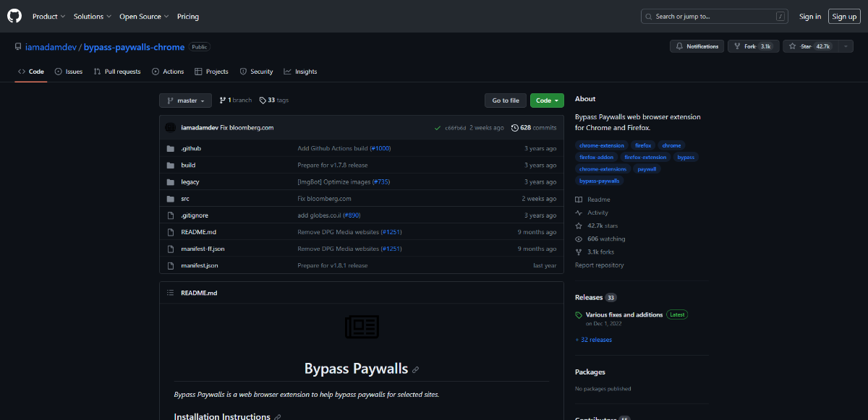Open the iamadamdev owner profile link

[x=52, y=47]
